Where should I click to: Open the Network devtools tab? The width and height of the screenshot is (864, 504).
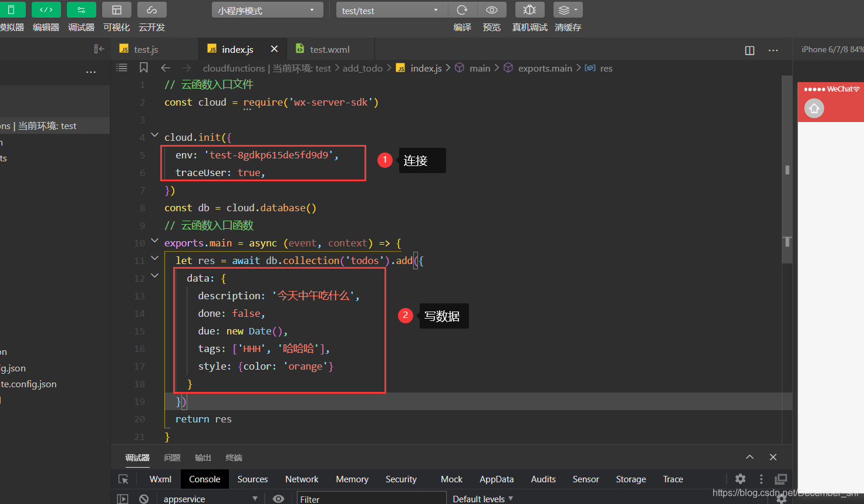click(302, 479)
